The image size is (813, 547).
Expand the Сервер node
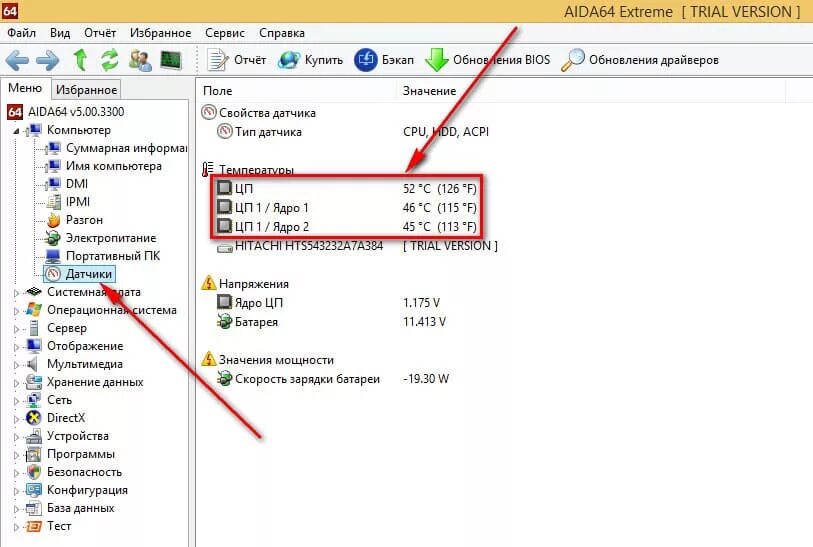click(x=16, y=329)
